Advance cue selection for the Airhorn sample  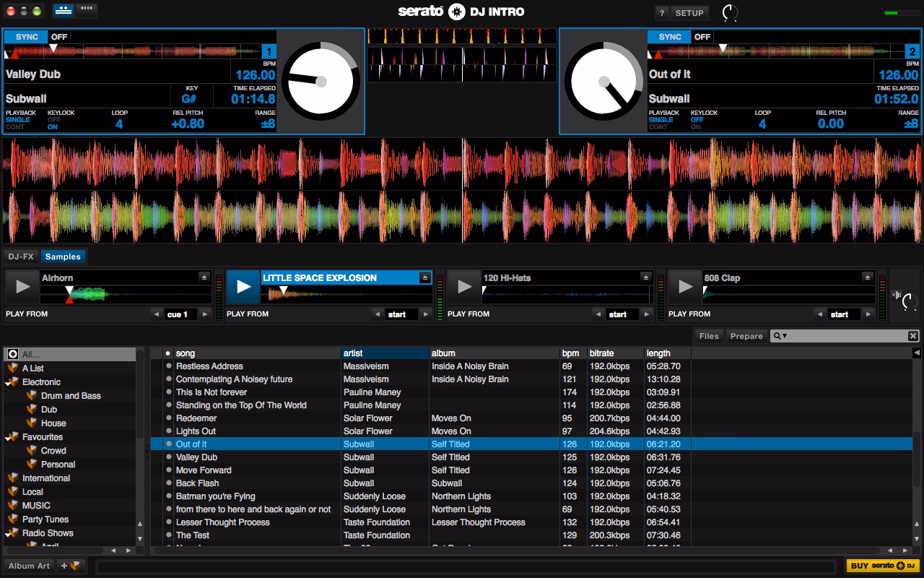click(204, 314)
